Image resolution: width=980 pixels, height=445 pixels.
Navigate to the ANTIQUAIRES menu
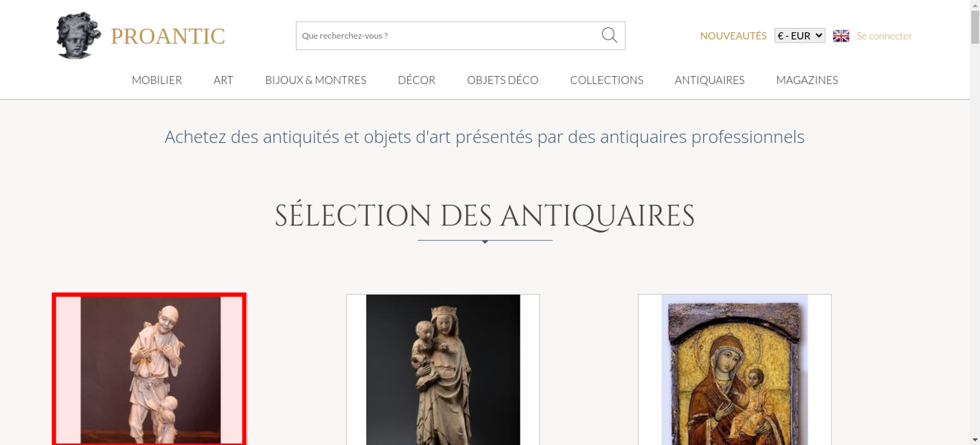click(x=710, y=80)
